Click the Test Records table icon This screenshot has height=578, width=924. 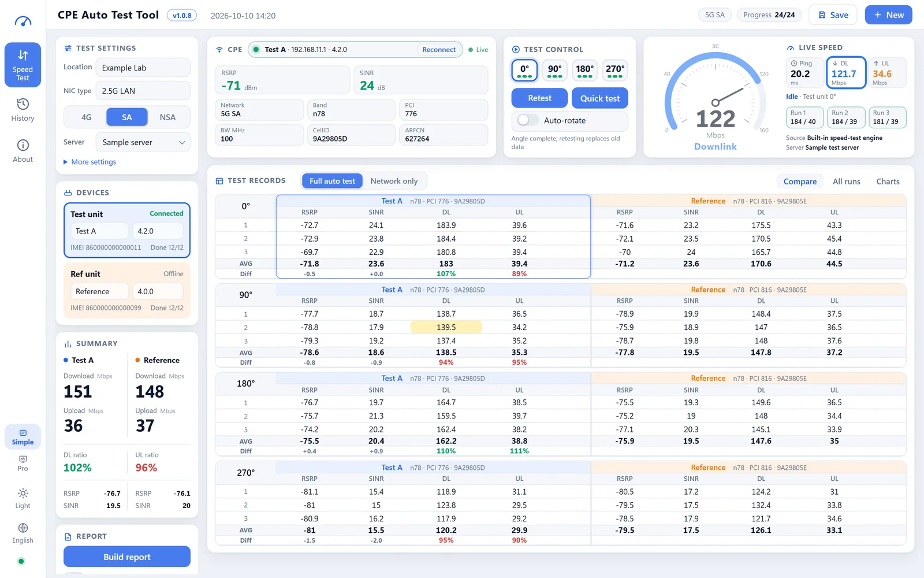click(x=219, y=181)
